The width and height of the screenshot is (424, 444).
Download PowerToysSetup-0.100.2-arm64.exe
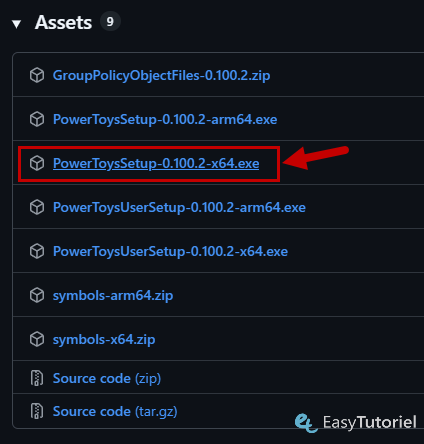click(165, 119)
